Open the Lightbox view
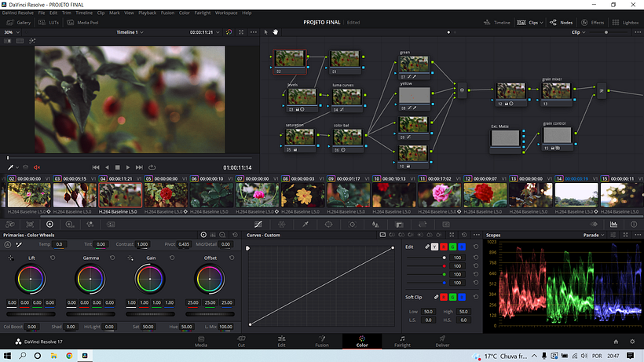The width and height of the screenshot is (644, 362). tap(625, 23)
